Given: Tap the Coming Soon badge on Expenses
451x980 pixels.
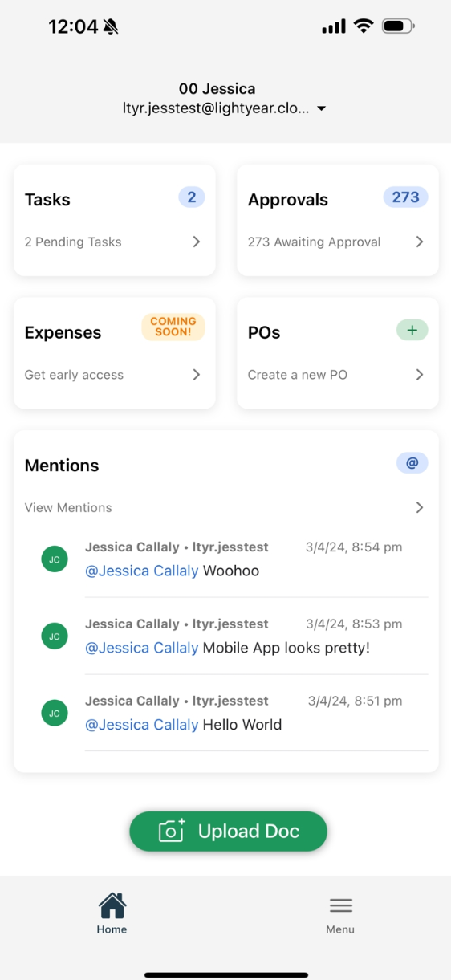Looking at the screenshot, I should coord(173,327).
